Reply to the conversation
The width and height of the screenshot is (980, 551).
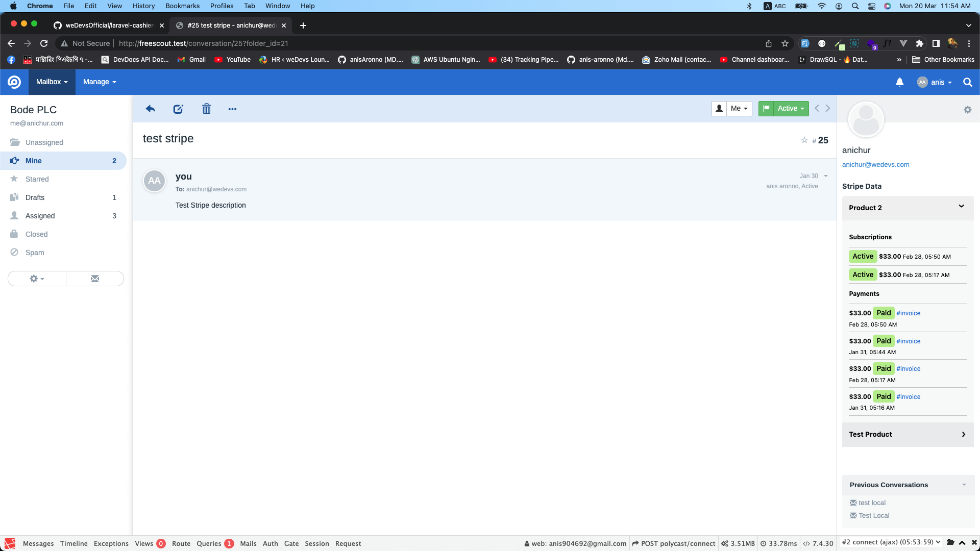coord(151,109)
